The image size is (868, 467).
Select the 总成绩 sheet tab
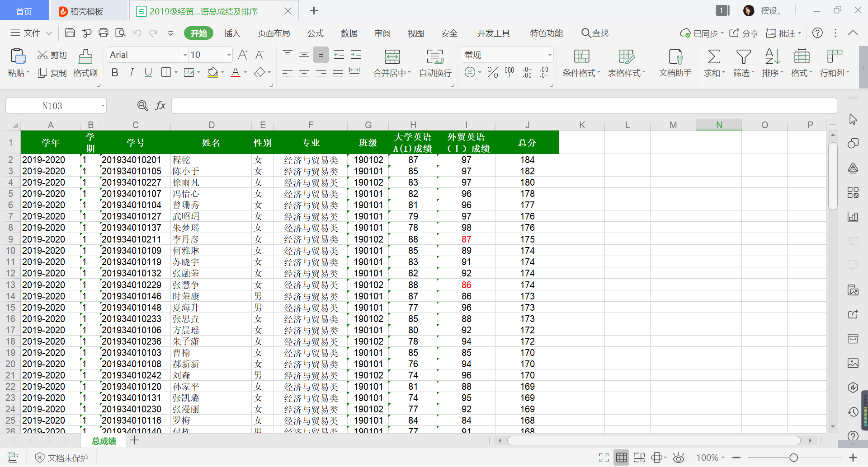pyautogui.click(x=104, y=441)
